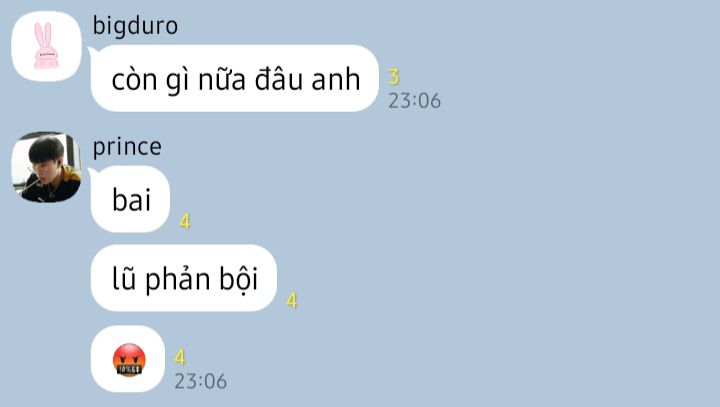Viewport: 720px width, 407px height.
Task: Click the 23:06 timestamp of bigduro's message
Action: (414, 101)
